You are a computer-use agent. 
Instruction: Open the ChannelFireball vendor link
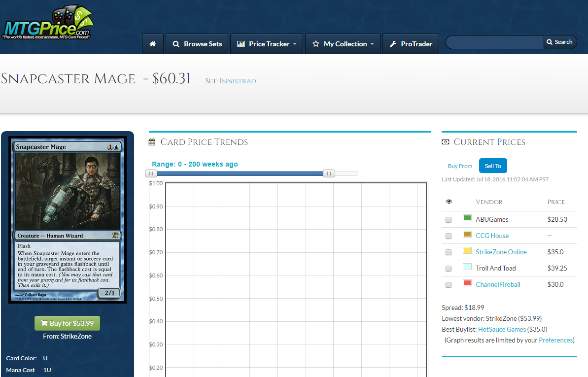pos(498,284)
